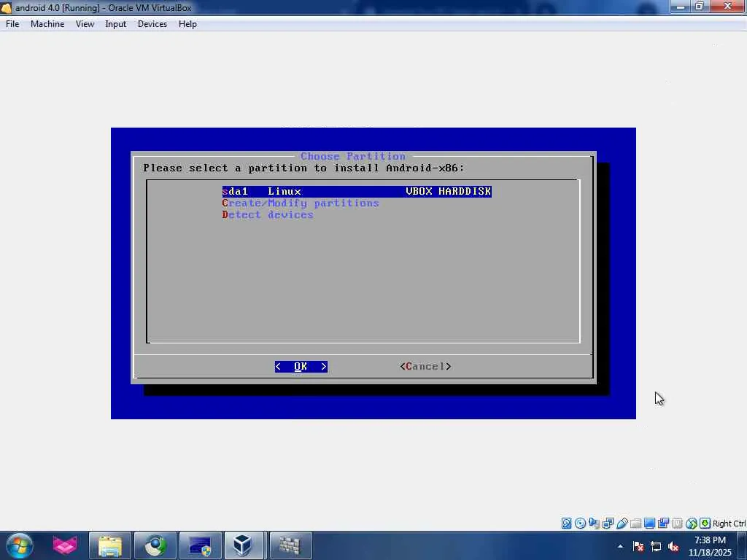Switch to VirtualBox cube taskbar icon
The height and width of the screenshot is (560, 747).
click(244, 545)
